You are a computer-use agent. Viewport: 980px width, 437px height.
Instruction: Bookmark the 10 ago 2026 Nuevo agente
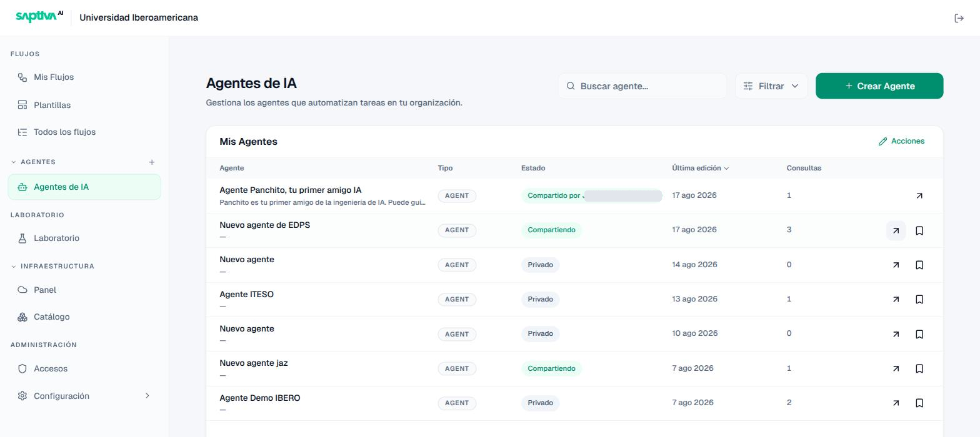919,334
